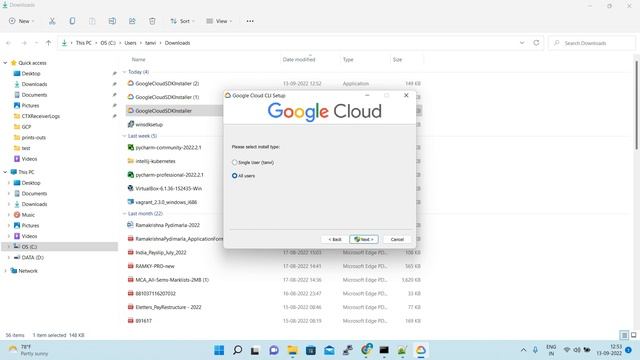The height and width of the screenshot is (360, 640).
Task: Click Next in Google Cloud CLI Setup
Action: [364, 239]
